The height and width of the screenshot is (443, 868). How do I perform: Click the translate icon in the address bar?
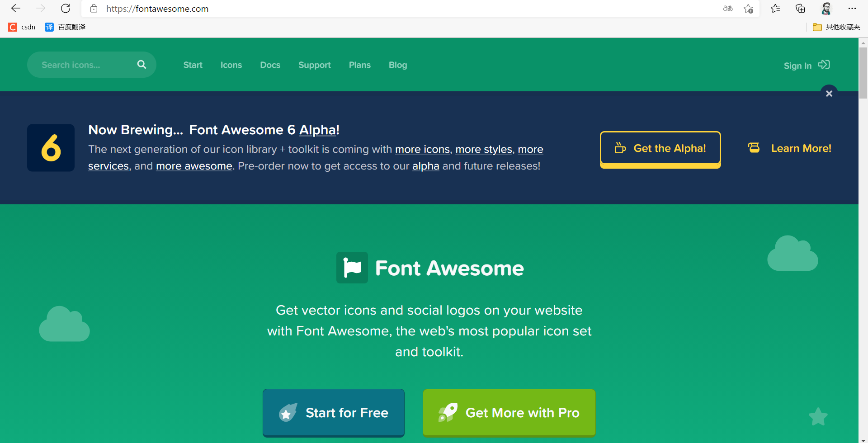click(728, 9)
